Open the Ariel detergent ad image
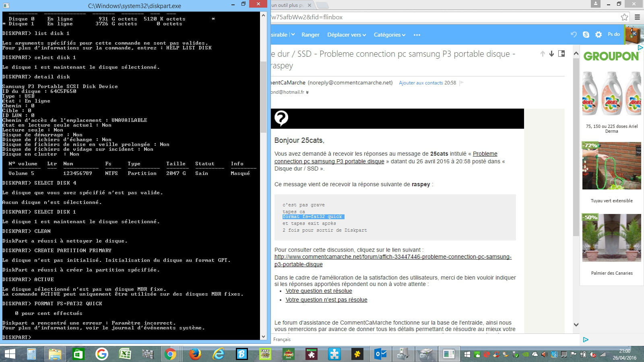 click(x=611, y=94)
